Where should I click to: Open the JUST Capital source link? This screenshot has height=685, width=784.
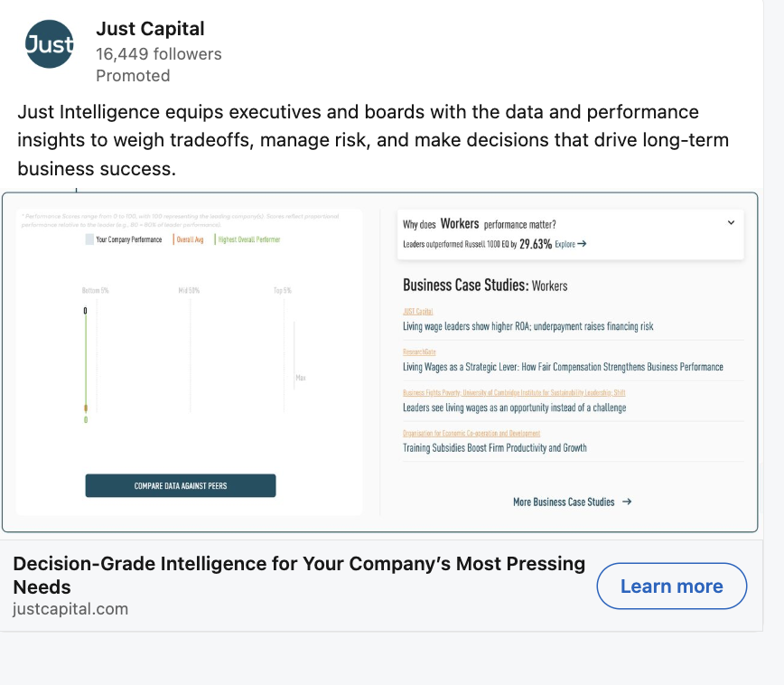tap(418, 312)
